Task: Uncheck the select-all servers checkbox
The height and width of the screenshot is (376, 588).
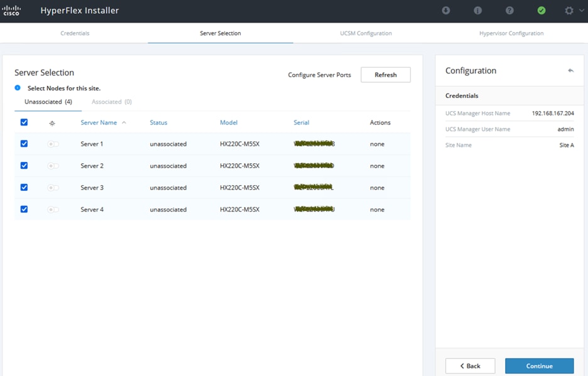Action: click(x=24, y=122)
